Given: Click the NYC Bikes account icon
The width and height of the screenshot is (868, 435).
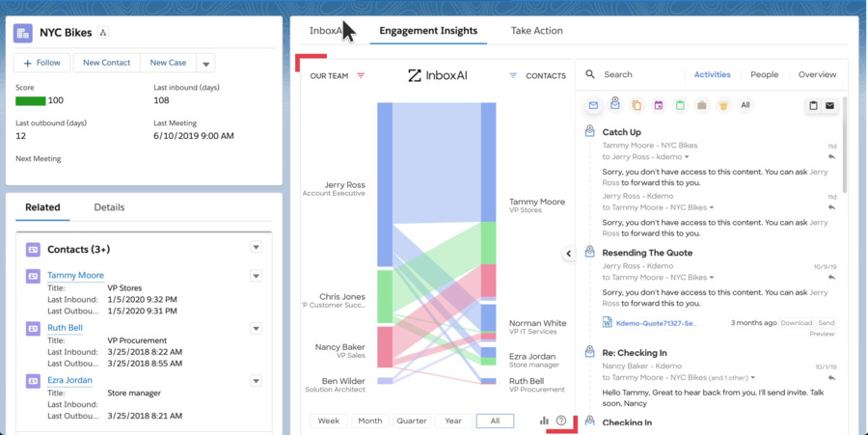Looking at the screenshot, I should [23, 33].
